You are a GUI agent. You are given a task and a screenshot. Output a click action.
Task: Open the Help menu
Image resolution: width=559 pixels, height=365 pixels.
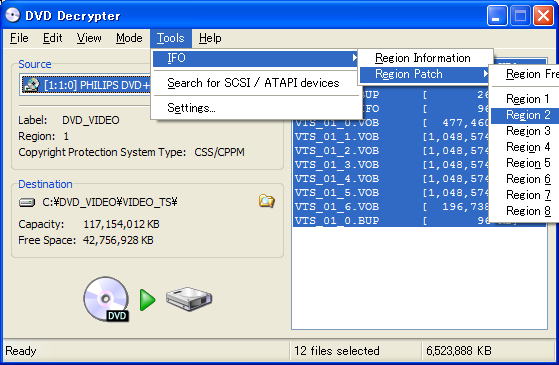coord(210,38)
